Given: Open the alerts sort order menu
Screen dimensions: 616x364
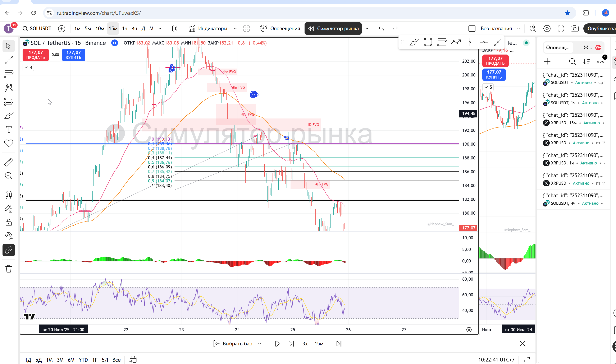Looking at the screenshot, I should [586, 62].
